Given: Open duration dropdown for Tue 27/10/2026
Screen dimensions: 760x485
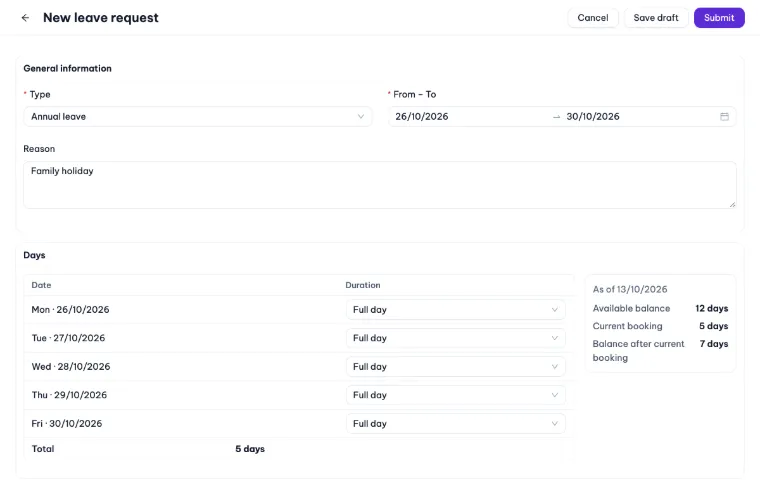Looking at the screenshot, I should [456, 338].
